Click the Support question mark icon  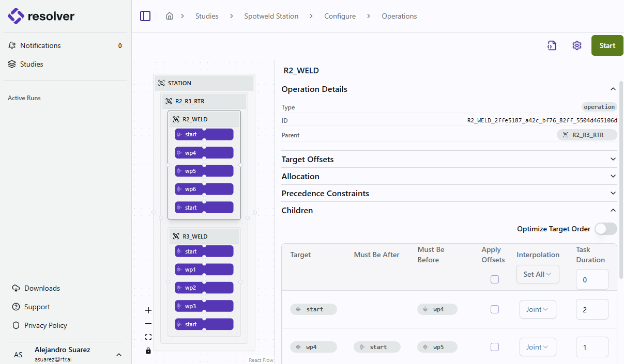16,307
